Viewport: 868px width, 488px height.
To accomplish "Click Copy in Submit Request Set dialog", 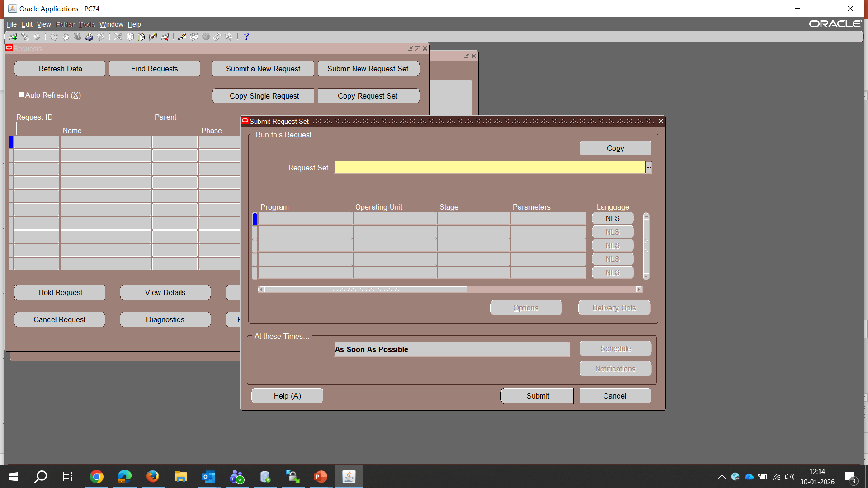I will [615, 148].
